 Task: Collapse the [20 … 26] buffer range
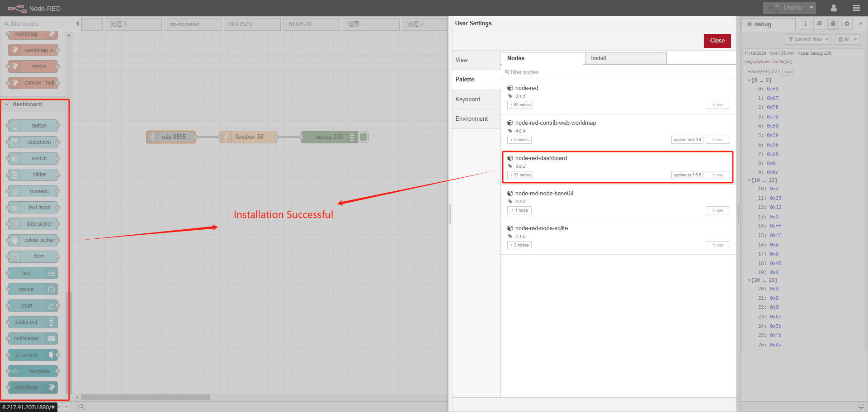tap(749, 280)
